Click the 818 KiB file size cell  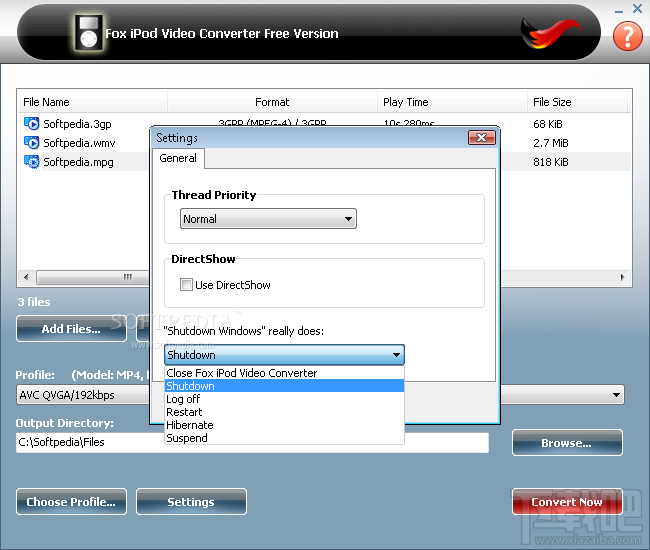pyautogui.click(x=551, y=162)
